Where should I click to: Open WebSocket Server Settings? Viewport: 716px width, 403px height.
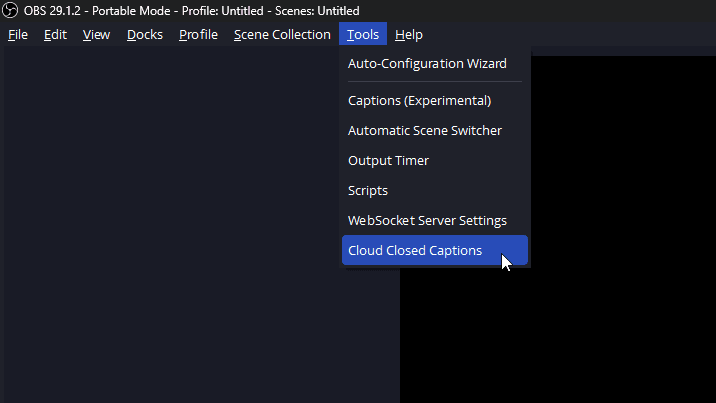(427, 221)
